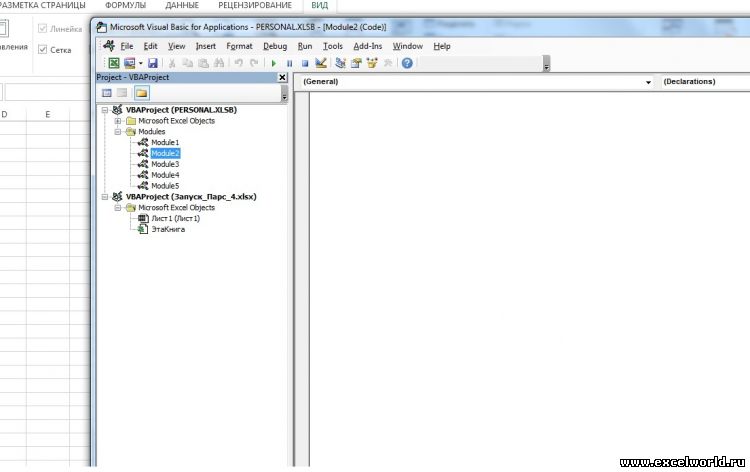Image resolution: width=750 pixels, height=472 pixels.
Task: Select Module4 in the project tree
Action: [x=165, y=175]
